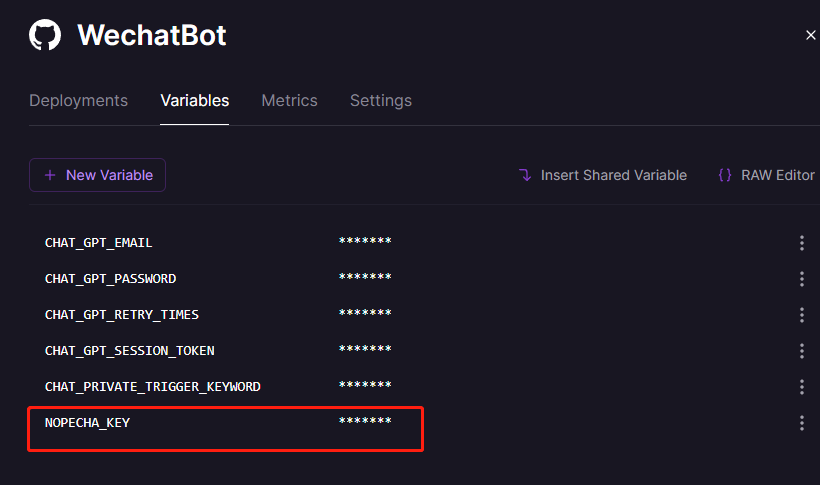This screenshot has height=485, width=820.
Task: Reveal the masked value of CHAT_GPT_SESSION_TOKEN
Action: tap(365, 349)
